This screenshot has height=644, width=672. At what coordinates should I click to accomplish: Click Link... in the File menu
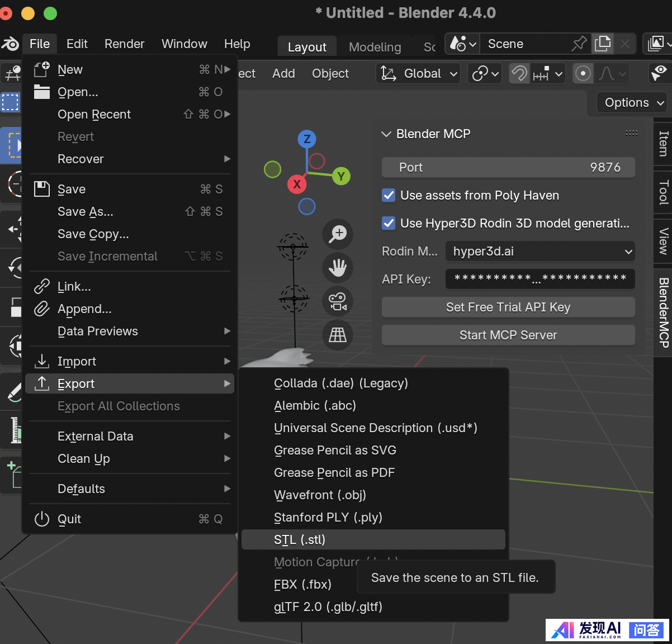130,286
